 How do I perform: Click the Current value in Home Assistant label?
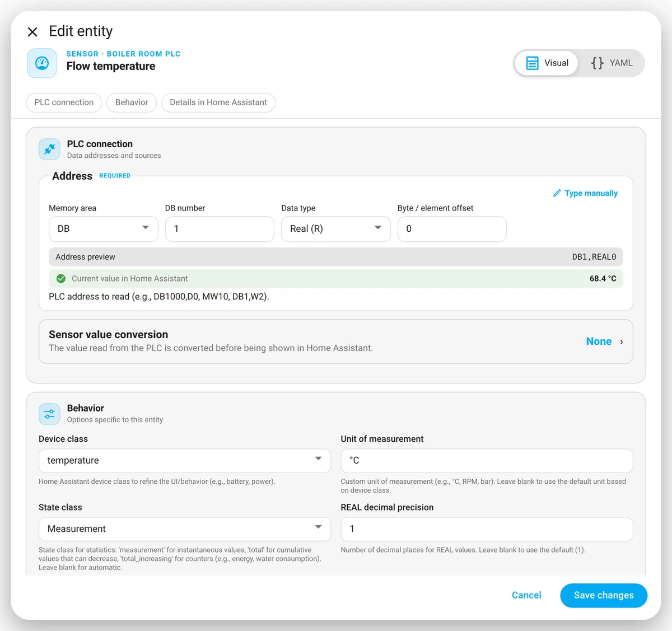[x=130, y=278]
